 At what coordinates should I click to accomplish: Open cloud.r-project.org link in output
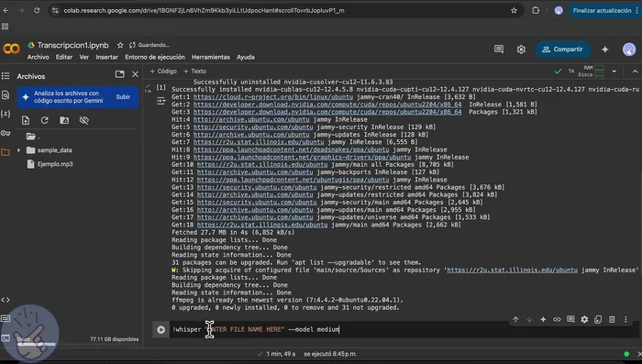point(273,97)
